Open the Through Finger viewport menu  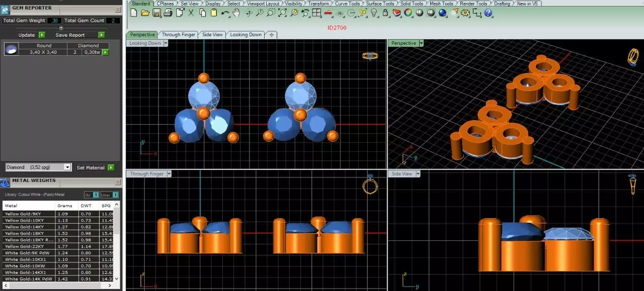169,174
